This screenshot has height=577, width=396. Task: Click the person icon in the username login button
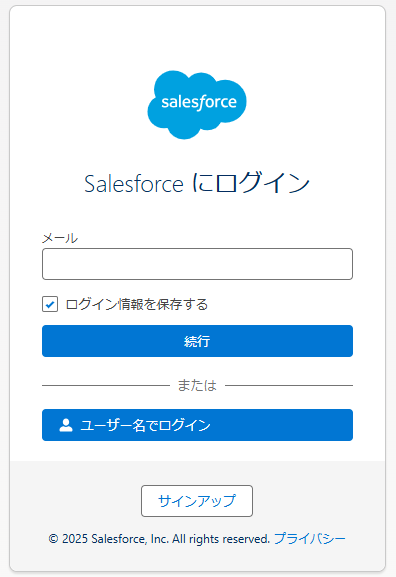pyautogui.click(x=66, y=425)
